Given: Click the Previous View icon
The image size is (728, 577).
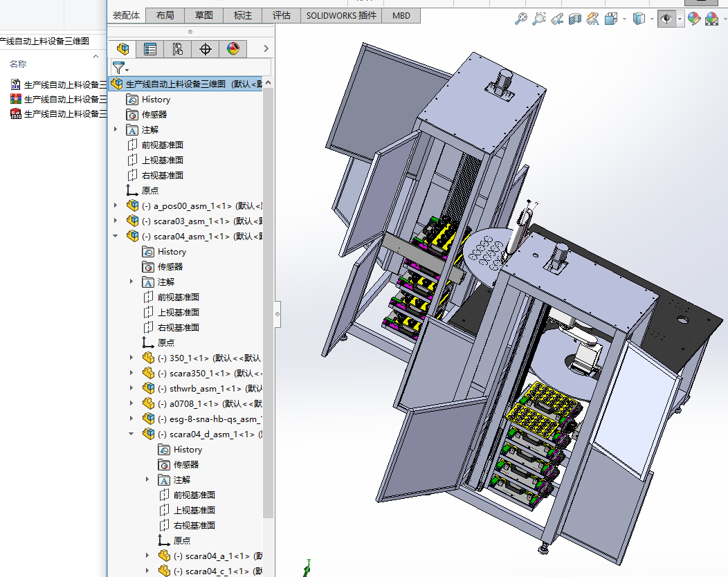Looking at the screenshot, I should 557,19.
